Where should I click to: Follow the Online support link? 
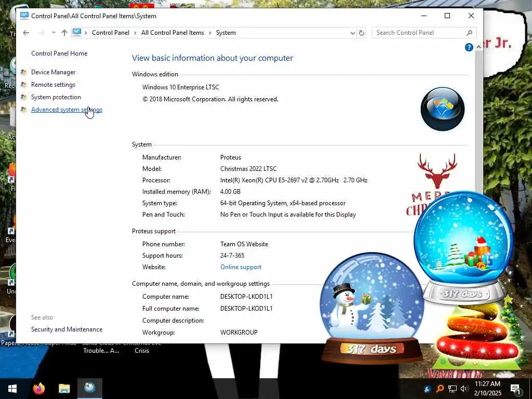click(241, 267)
